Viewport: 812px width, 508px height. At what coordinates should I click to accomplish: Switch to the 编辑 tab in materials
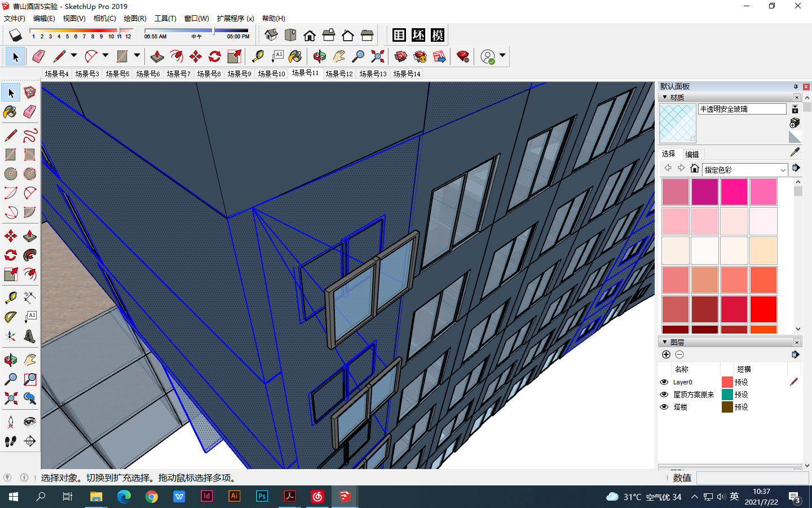[x=692, y=154]
